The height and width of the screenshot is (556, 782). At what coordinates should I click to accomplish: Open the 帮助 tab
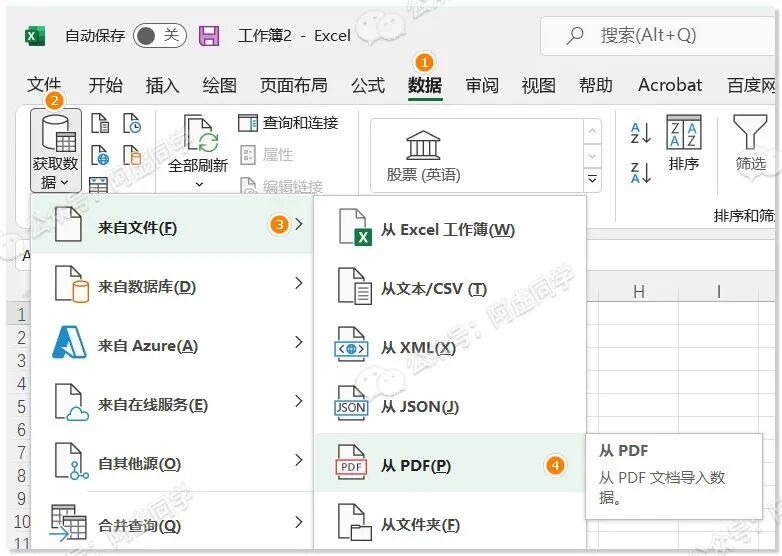(x=595, y=85)
